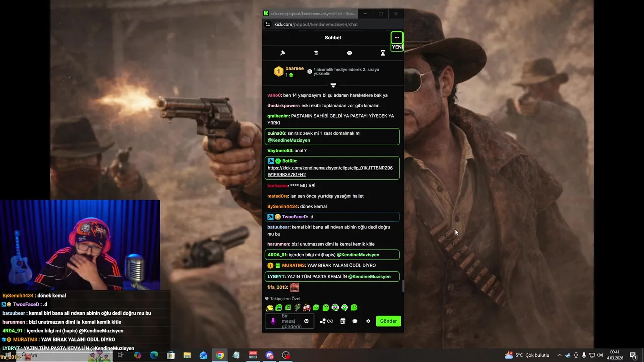
Task: Open File Explorer from the taskbar
Action: (x=187, y=355)
